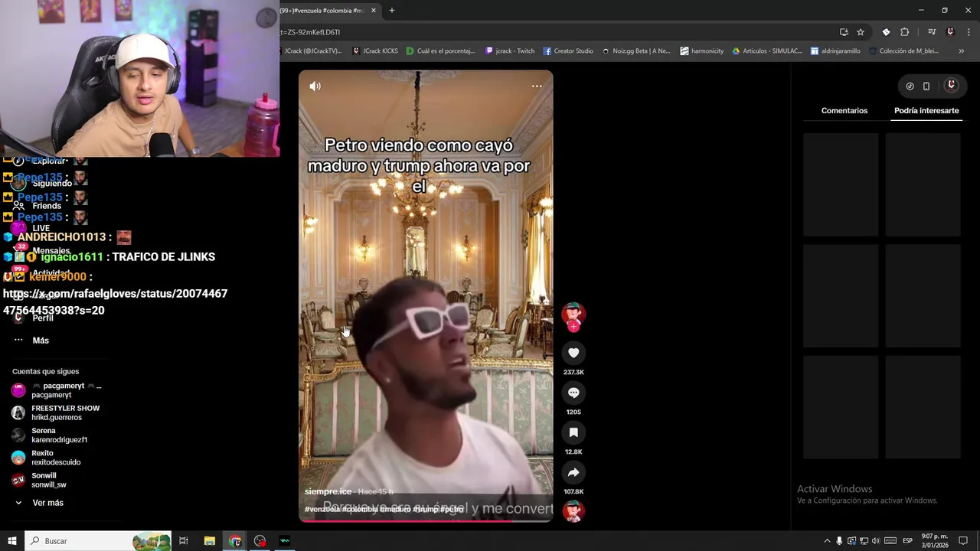Follow the creator with the plus badge

tap(573, 326)
